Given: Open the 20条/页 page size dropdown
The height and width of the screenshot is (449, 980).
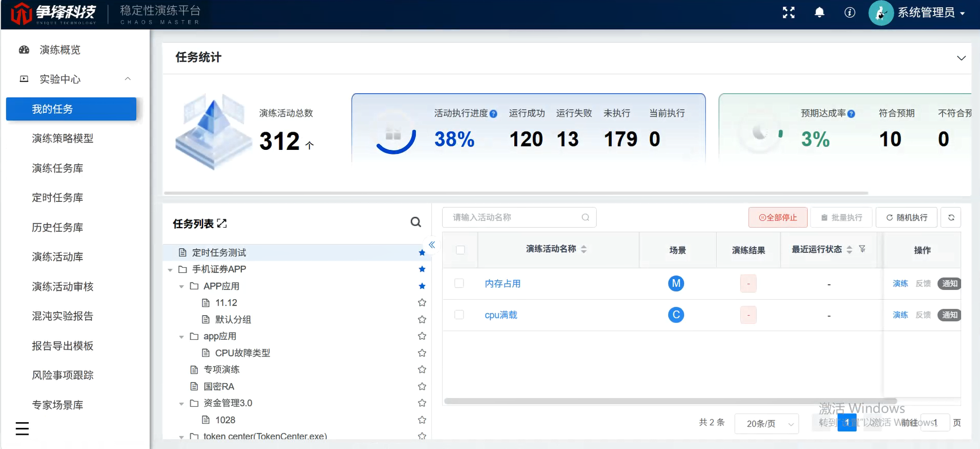Looking at the screenshot, I should (767, 423).
